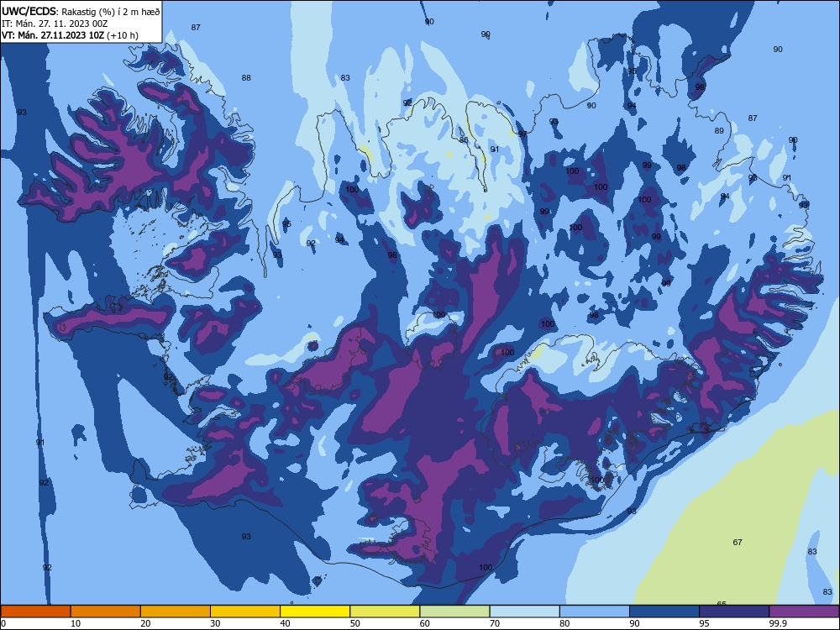Click the 'VT: Mán. 27.11.2023 10Z' line
840x630 pixels.
53,35
